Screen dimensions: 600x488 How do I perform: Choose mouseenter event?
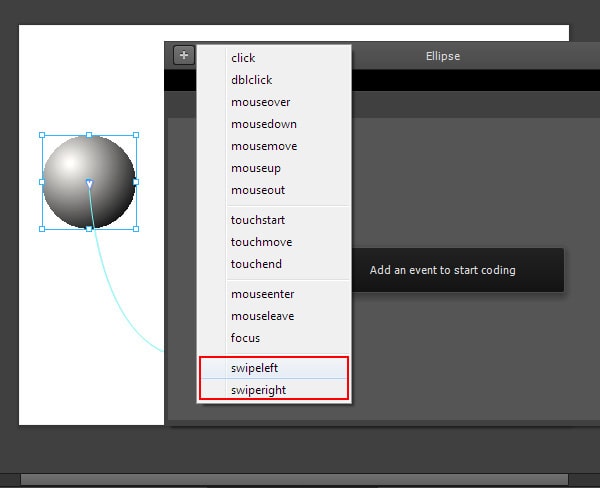274,294
